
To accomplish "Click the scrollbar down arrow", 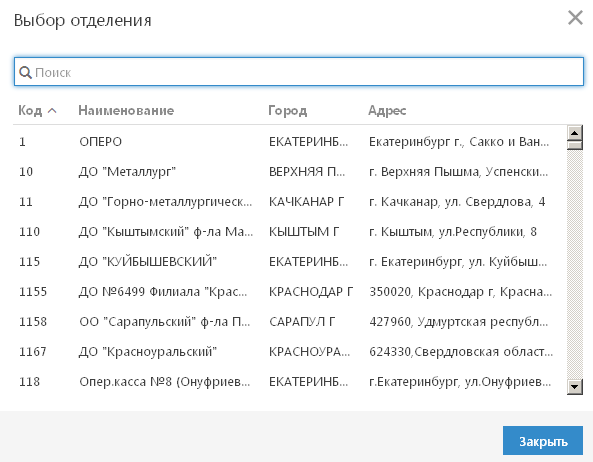I will pyautogui.click(x=574, y=387).
